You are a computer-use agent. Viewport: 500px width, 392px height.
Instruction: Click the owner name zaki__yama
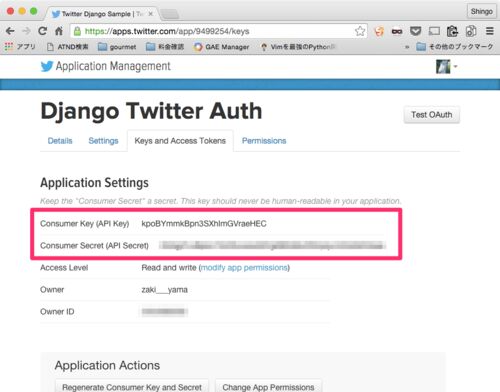(x=165, y=290)
